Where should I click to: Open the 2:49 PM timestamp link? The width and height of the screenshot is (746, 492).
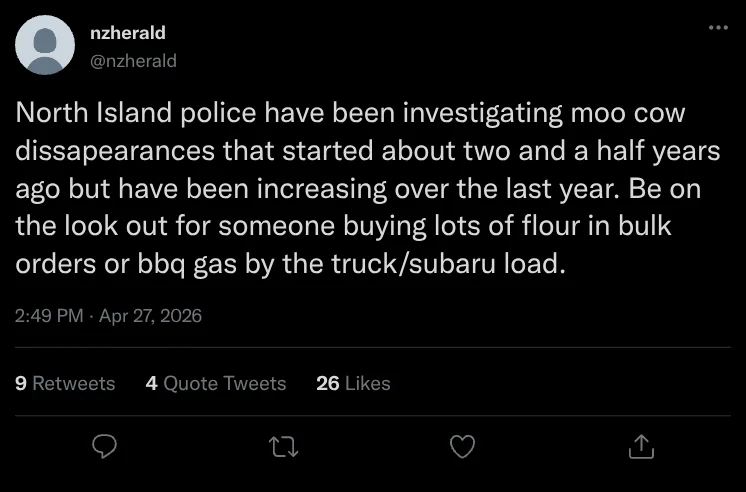click(47, 316)
